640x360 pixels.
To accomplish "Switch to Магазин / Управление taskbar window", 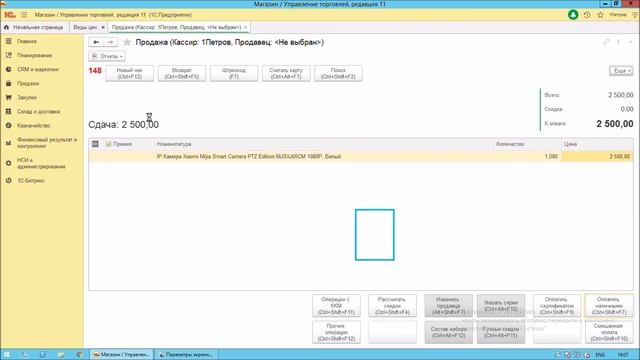I will click(x=121, y=355).
